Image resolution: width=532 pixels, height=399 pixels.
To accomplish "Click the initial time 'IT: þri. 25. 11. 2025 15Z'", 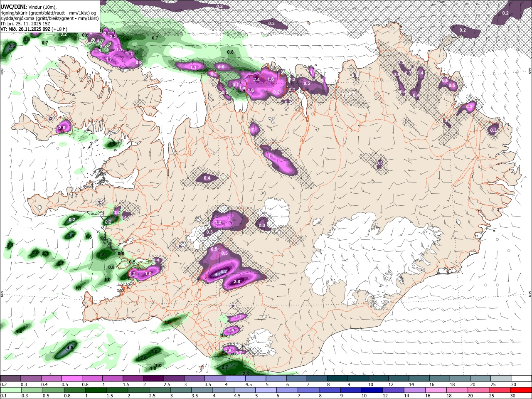I will (25, 24).
